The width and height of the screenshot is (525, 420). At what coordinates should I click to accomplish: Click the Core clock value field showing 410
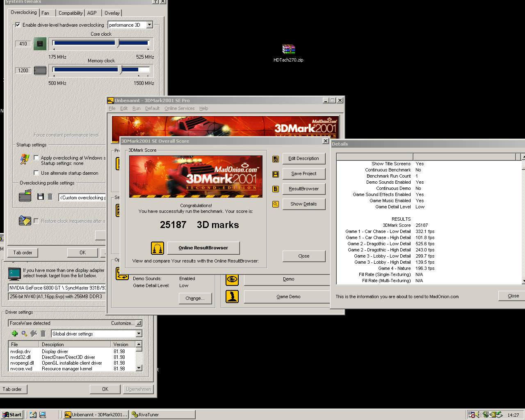pyautogui.click(x=23, y=44)
